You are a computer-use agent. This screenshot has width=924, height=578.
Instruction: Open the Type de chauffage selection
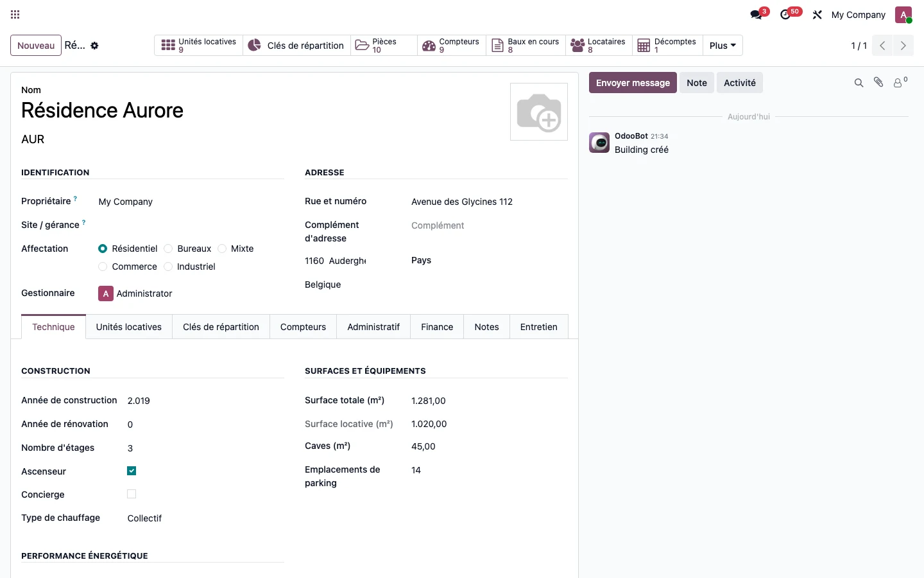coord(205,518)
